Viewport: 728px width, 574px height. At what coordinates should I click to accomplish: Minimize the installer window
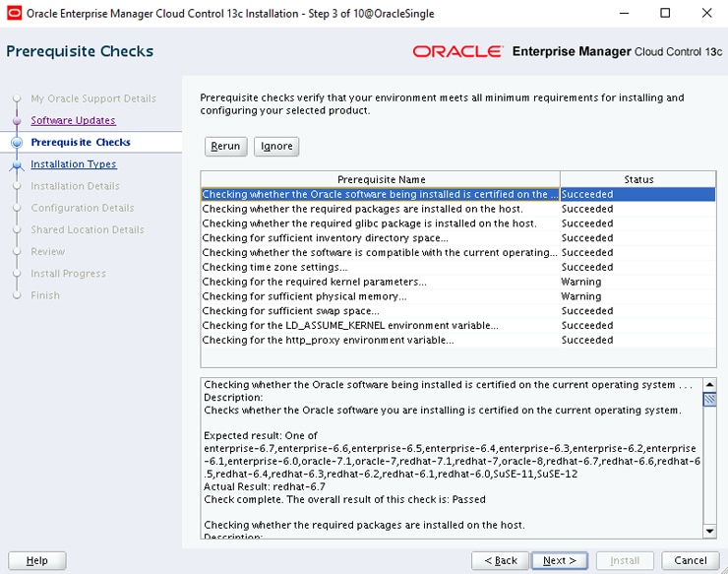pyautogui.click(x=625, y=13)
